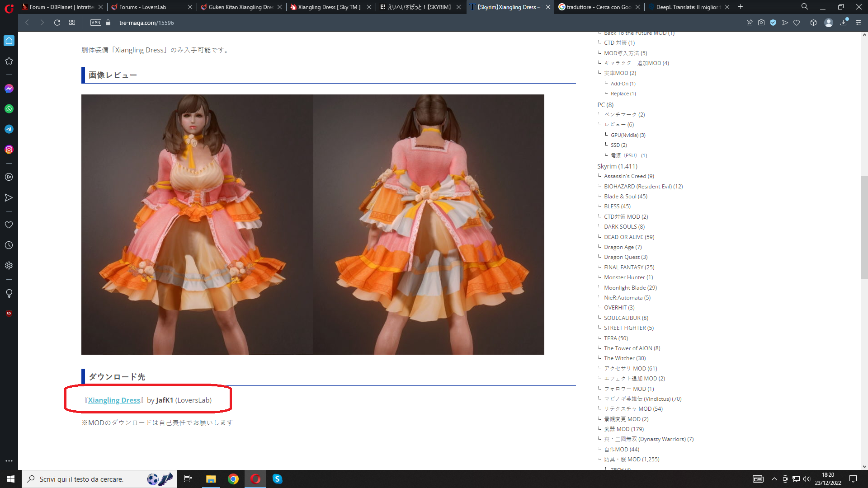The image size is (868, 488).
Task: Open ad blocker shield icon
Action: tap(773, 23)
